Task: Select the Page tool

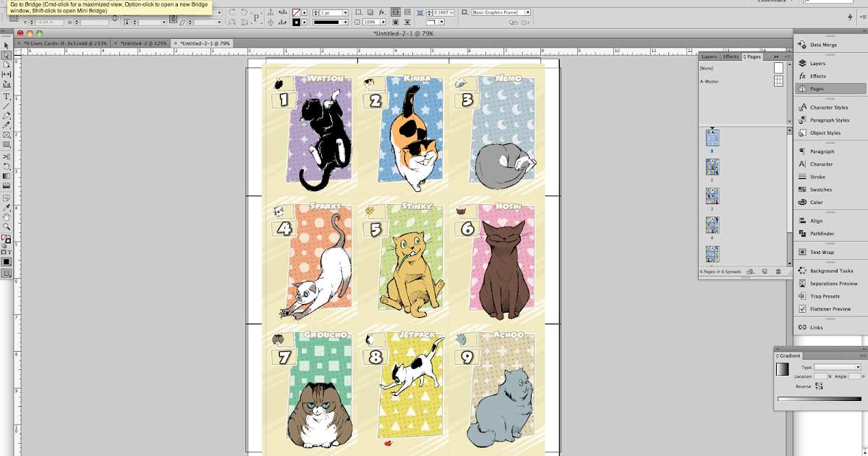Action: point(7,64)
